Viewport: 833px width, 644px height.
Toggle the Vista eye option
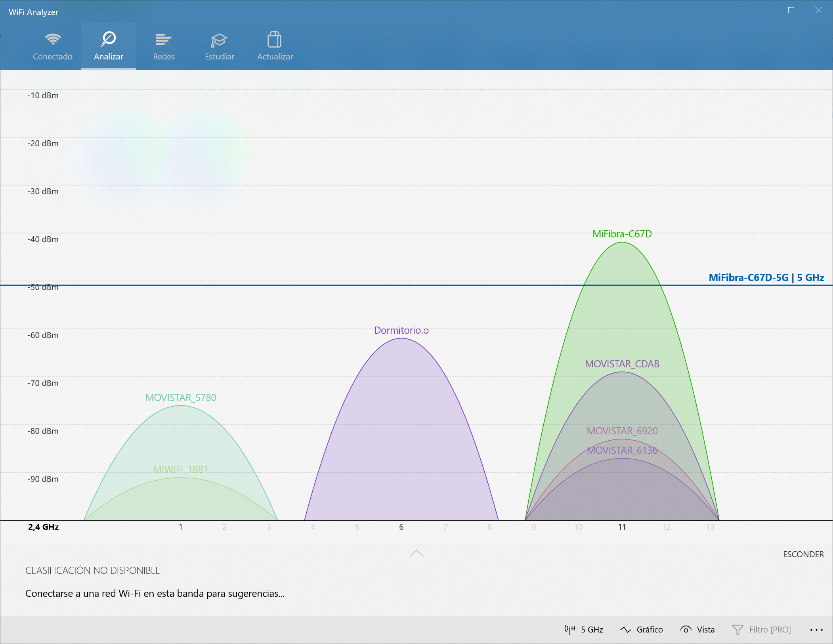pos(705,629)
